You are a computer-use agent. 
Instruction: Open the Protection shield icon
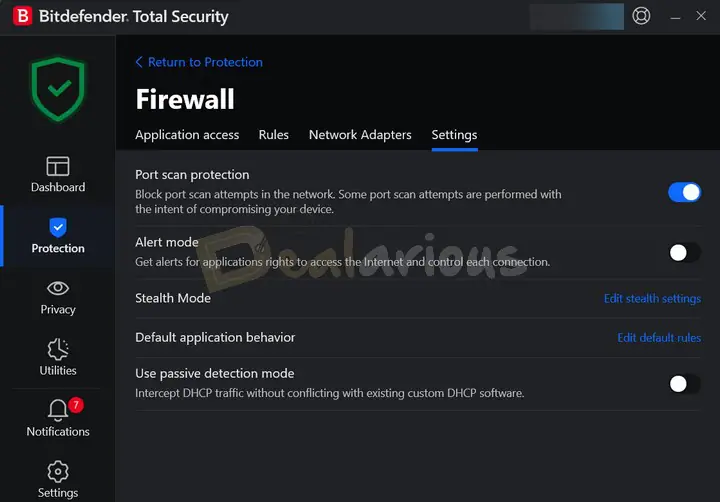pos(58,228)
